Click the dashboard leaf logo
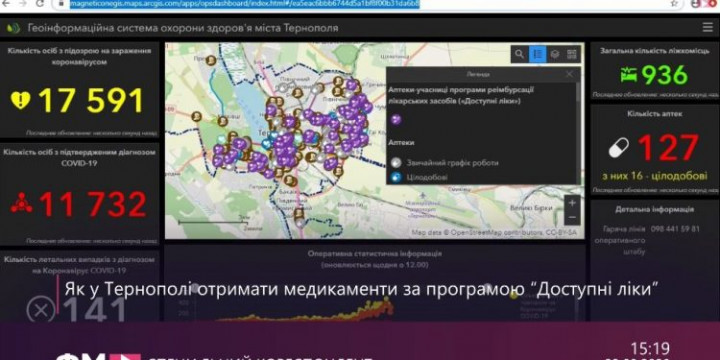 point(14,28)
